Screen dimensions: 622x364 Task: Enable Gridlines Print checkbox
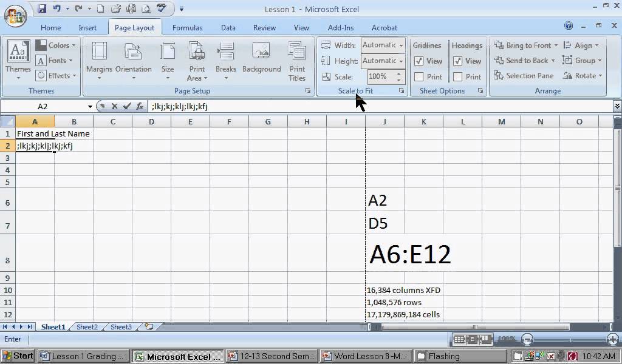419,77
